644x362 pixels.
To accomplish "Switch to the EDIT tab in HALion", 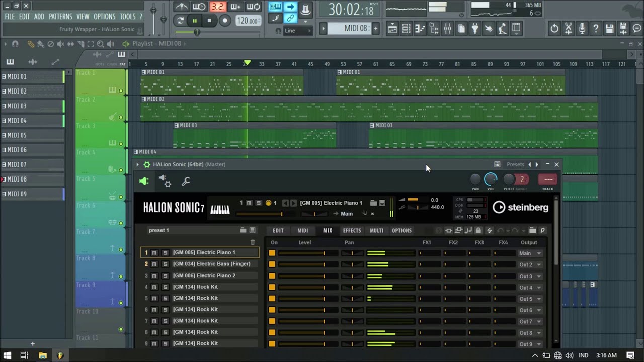I will [x=278, y=231].
